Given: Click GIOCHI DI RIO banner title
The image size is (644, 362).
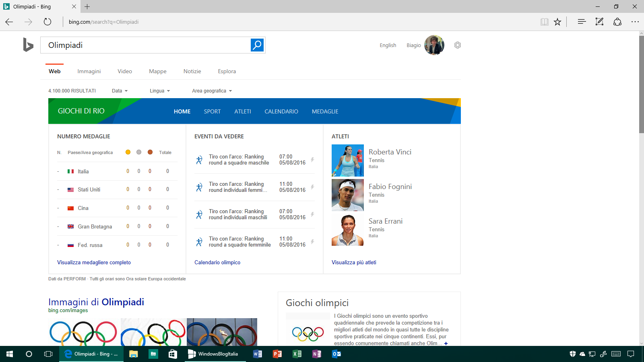Looking at the screenshot, I should point(81,111).
